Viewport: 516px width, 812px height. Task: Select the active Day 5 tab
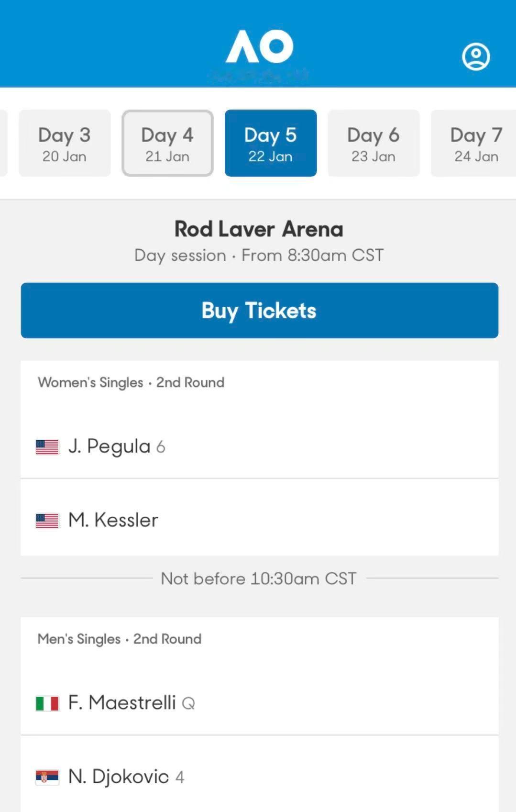[271, 143]
